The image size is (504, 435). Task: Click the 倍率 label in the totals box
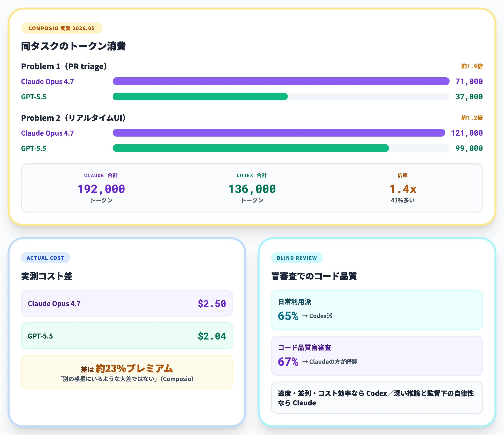coord(403,175)
